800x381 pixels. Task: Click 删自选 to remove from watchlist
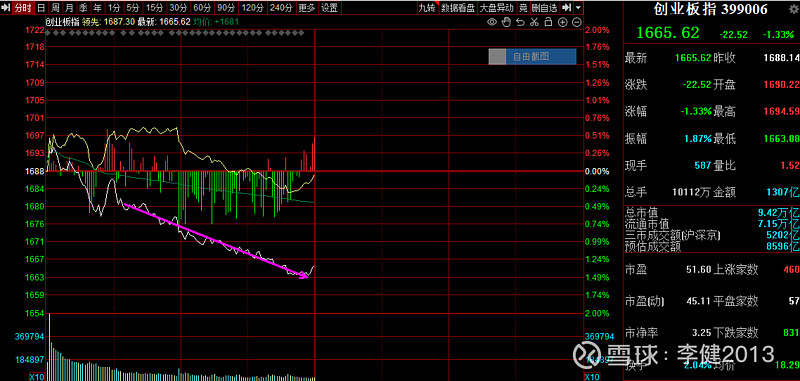click(544, 8)
